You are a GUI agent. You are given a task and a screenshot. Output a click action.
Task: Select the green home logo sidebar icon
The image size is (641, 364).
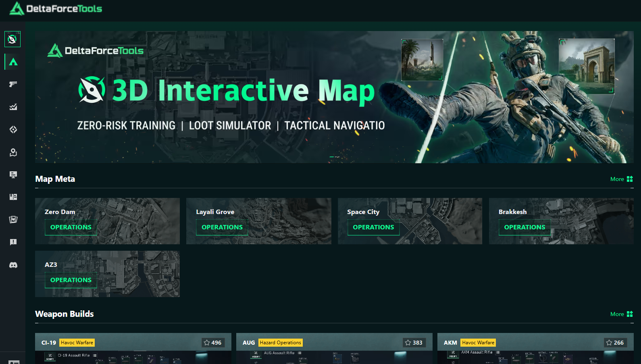coord(13,62)
